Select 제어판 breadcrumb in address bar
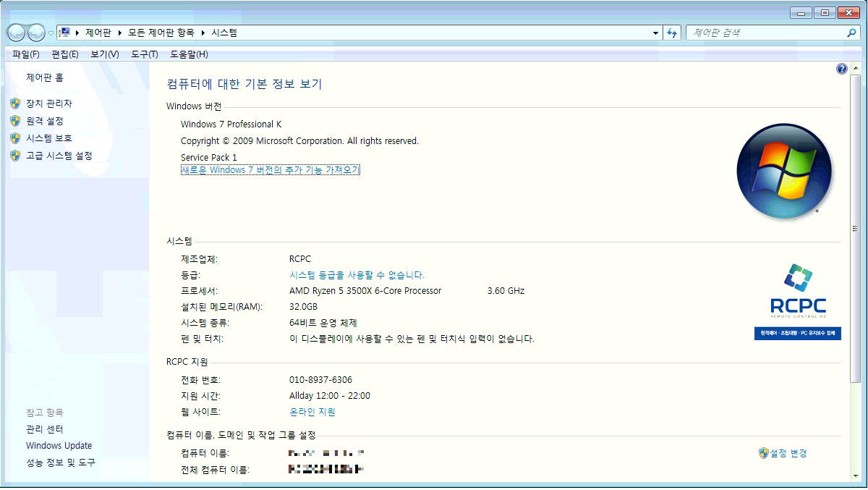Image resolution: width=868 pixels, height=490 pixels. 98,33
